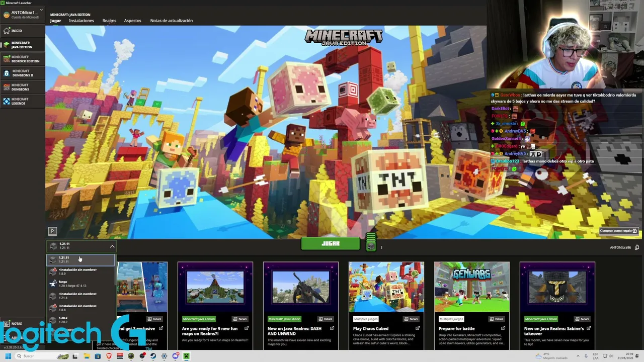Open external link icon for Sabine's takeover

[589, 329]
